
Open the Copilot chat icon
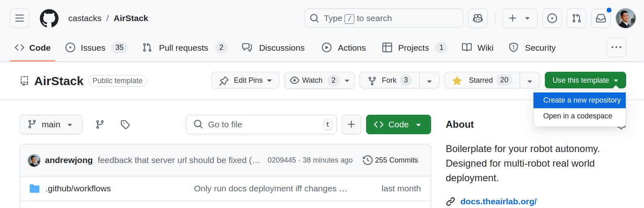[x=477, y=18]
